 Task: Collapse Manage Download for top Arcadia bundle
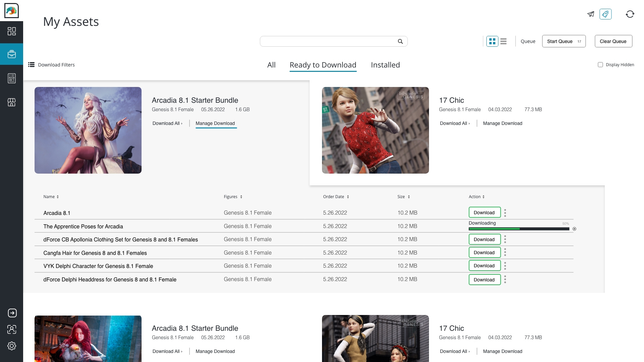pos(215,124)
